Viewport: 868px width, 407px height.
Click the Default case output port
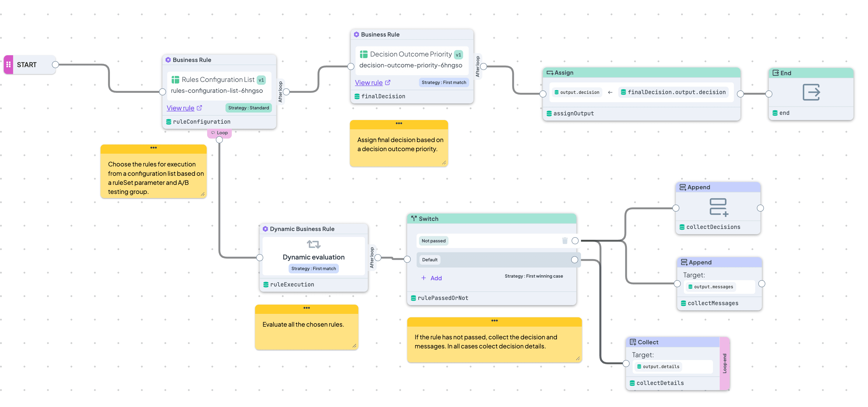coord(575,260)
